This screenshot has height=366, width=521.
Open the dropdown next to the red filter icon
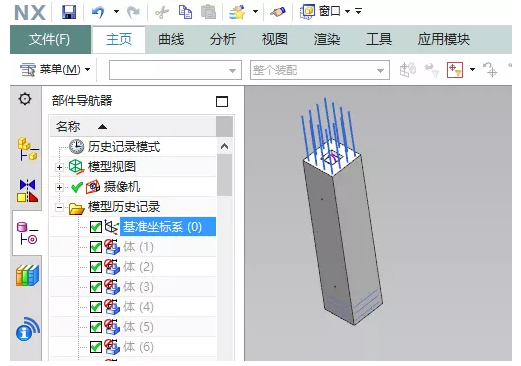(x=472, y=69)
